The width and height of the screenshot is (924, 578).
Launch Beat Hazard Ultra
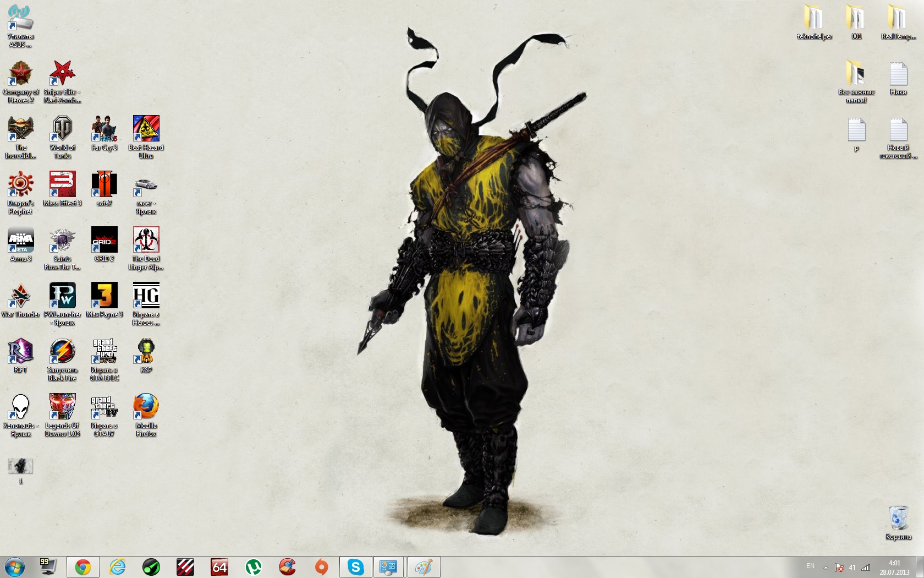coord(146,138)
